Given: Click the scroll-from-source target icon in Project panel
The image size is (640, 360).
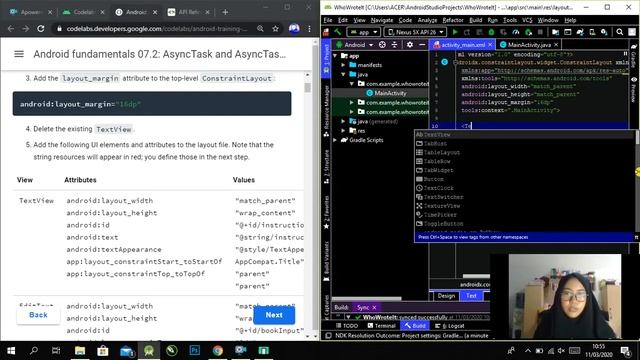Looking at the screenshot, I should (x=382, y=44).
